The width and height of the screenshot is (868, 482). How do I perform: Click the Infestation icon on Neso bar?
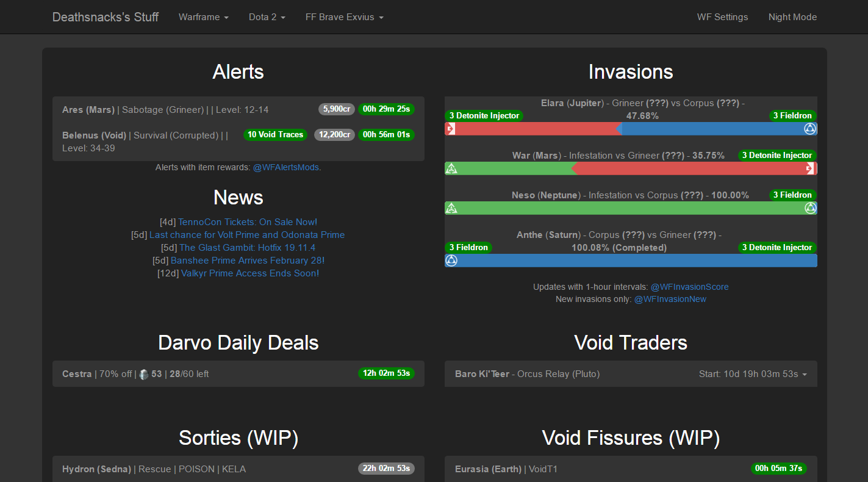(451, 208)
